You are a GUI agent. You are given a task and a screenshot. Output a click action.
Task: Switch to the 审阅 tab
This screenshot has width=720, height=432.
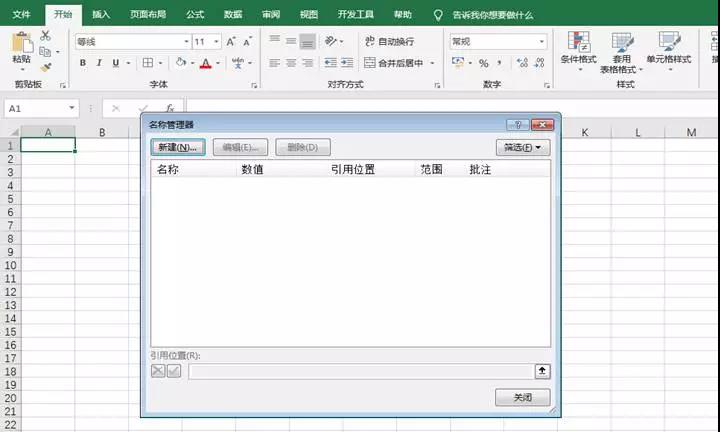[271, 15]
